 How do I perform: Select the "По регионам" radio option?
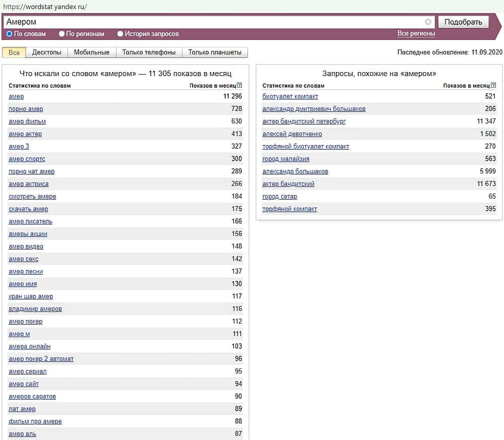(x=62, y=34)
